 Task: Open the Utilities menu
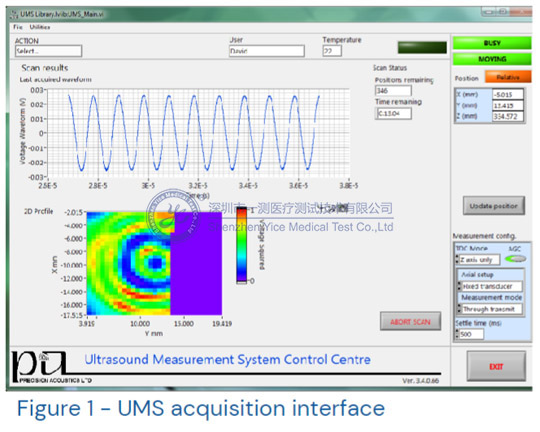(40, 27)
